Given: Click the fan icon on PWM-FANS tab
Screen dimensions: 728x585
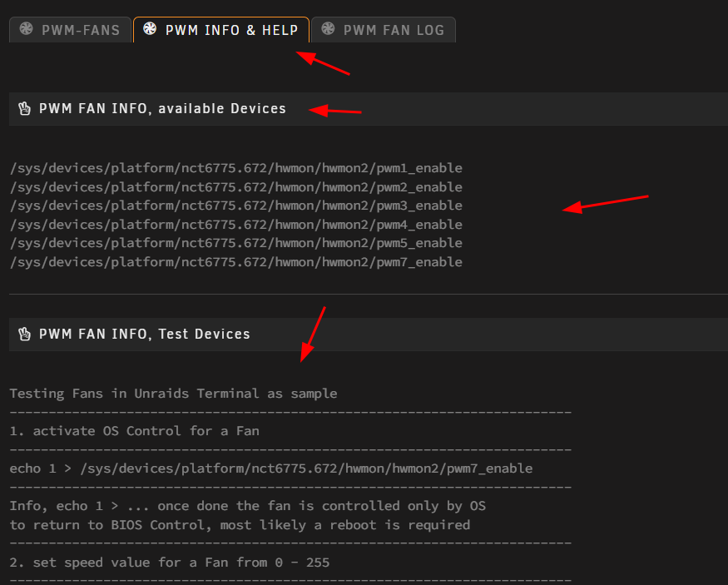Looking at the screenshot, I should (26, 29).
